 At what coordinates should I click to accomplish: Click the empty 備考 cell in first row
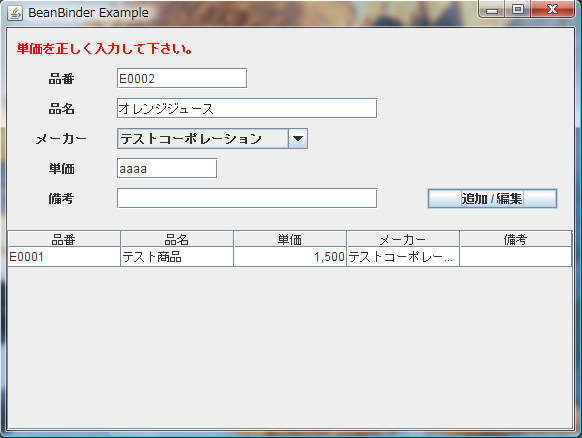[516, 257]
